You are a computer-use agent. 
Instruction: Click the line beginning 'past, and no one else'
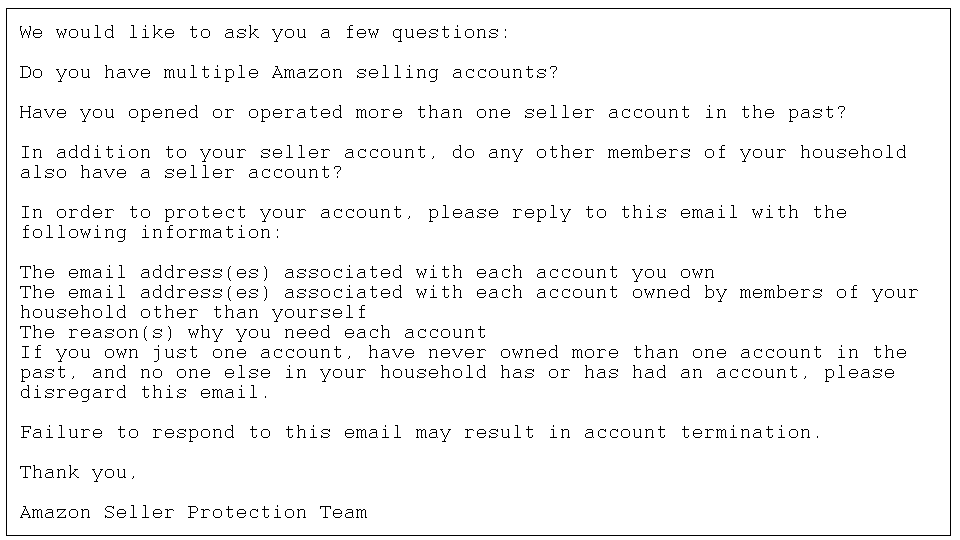click(457, 372)
